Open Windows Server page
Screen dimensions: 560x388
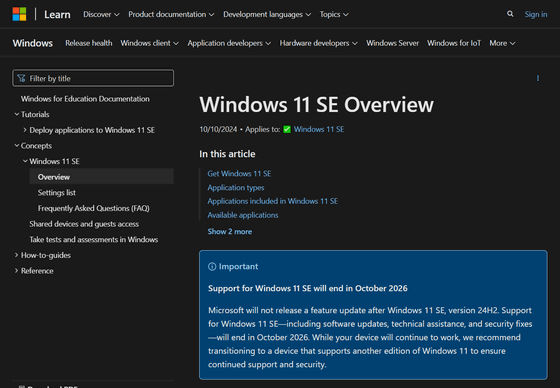392,43
